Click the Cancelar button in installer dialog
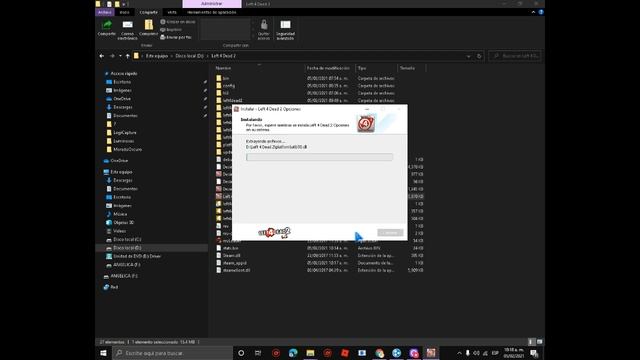640x360 pixels. tap(390, 233)
